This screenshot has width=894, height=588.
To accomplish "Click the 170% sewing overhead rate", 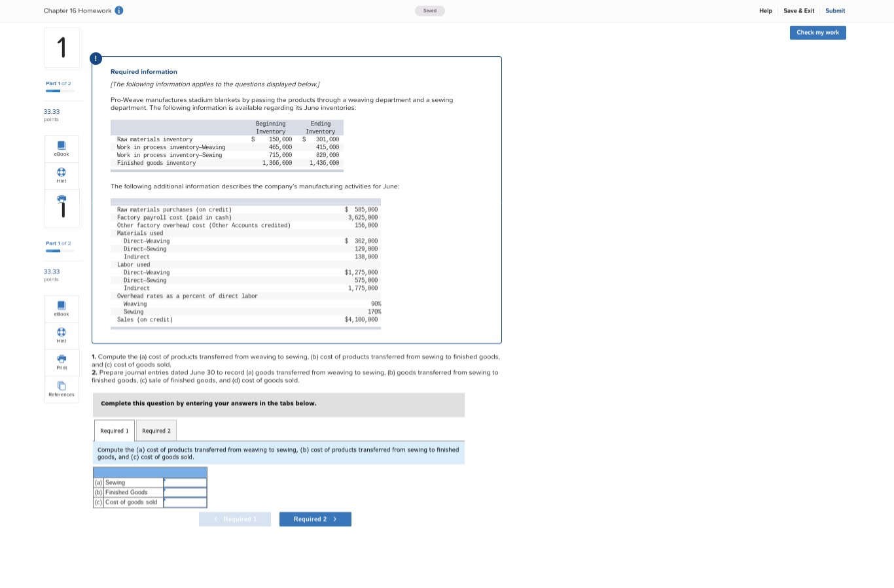I will point(374,312).
